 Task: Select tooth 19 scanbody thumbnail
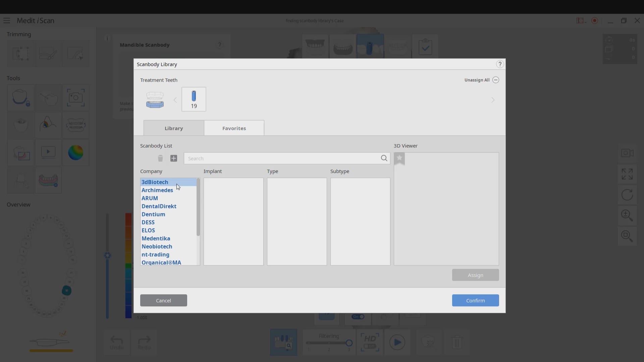tap(194, 99)
